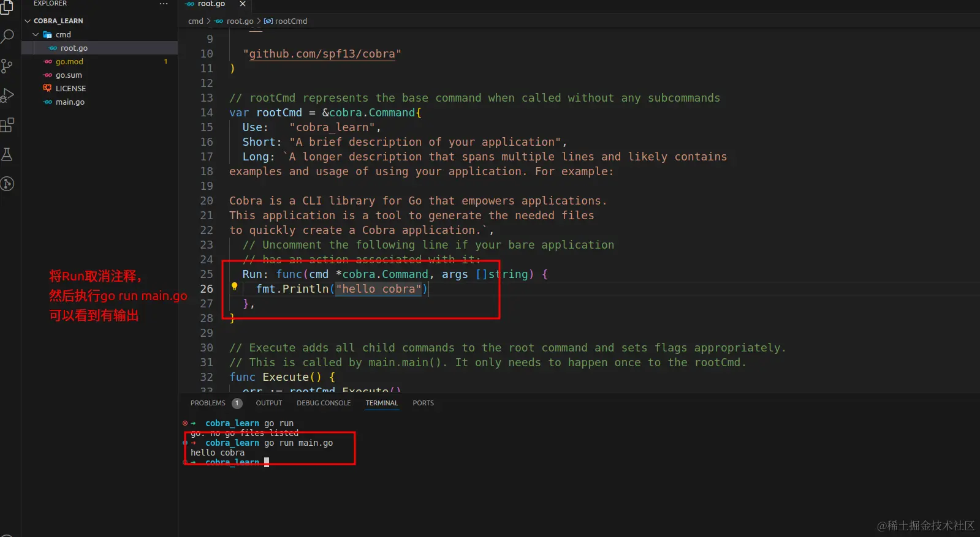This screenshot has width=980, height=537.
Task: Open Explorer's more actions ellipsis menu
Action: pyautogui.click(x=164, y=4)
